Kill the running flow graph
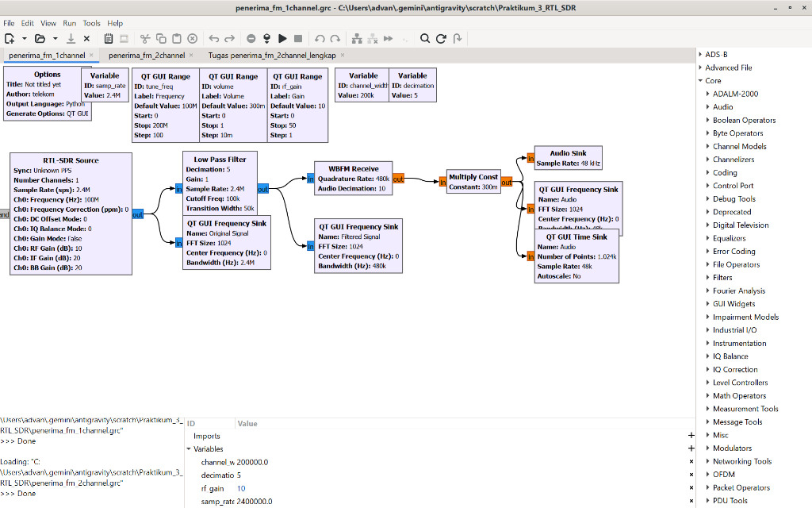Image resolution: width=812 pixels, height=508 pixels. (298, 38)
